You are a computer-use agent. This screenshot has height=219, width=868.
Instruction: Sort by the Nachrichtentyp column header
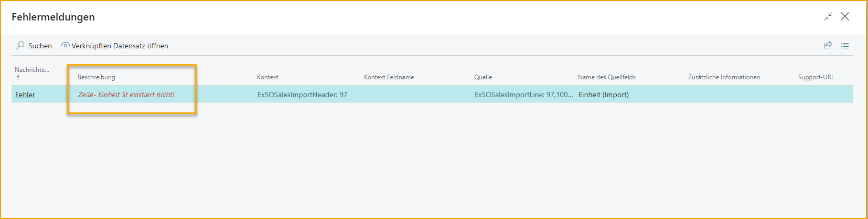pyautogui.click(x=31, y=70)
